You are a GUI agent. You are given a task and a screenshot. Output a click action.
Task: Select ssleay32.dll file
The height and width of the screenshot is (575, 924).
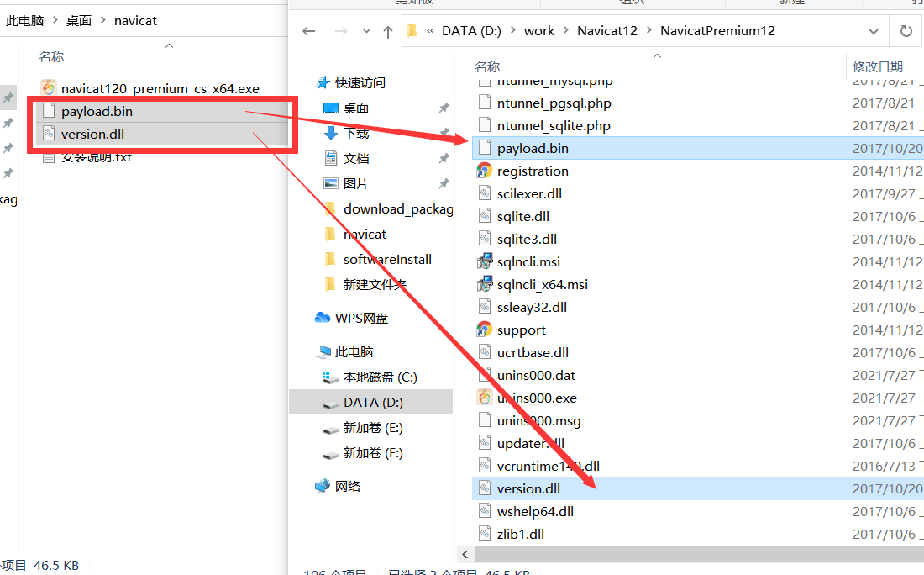(532, 308)
